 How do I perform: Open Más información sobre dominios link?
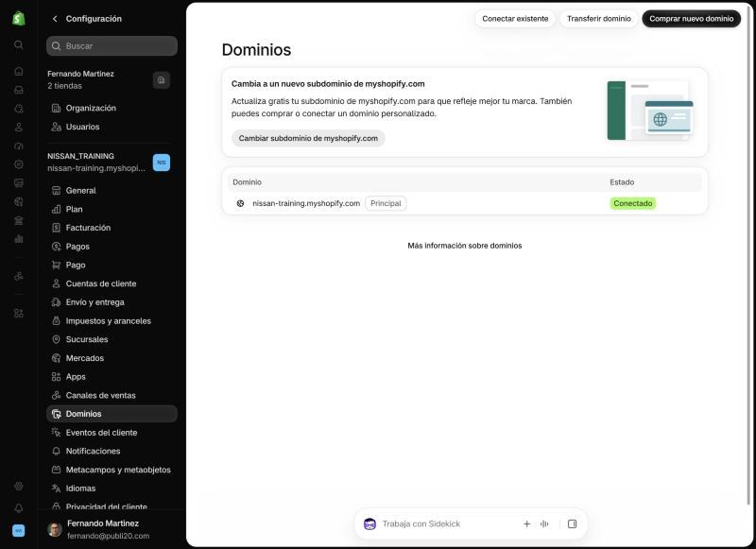click(465, 246)
